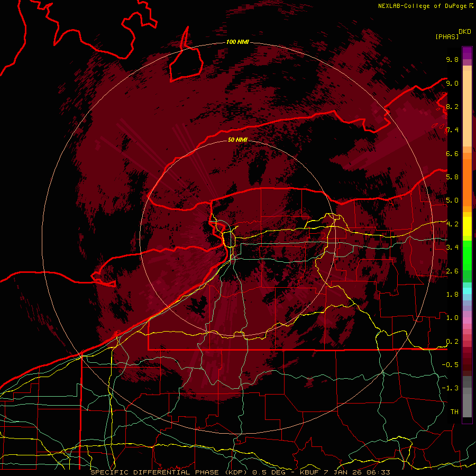Click the pink band of the color scale

pos(467,321)
